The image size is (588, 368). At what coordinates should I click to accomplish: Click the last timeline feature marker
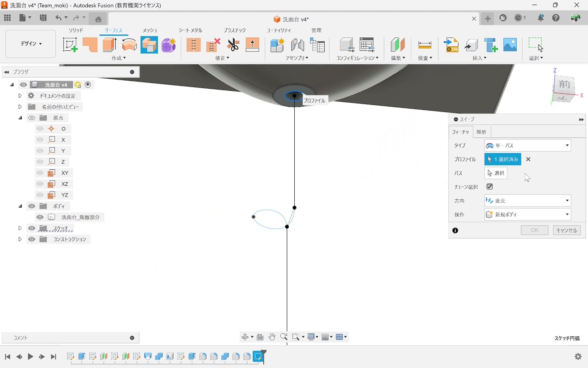[259, 356]
